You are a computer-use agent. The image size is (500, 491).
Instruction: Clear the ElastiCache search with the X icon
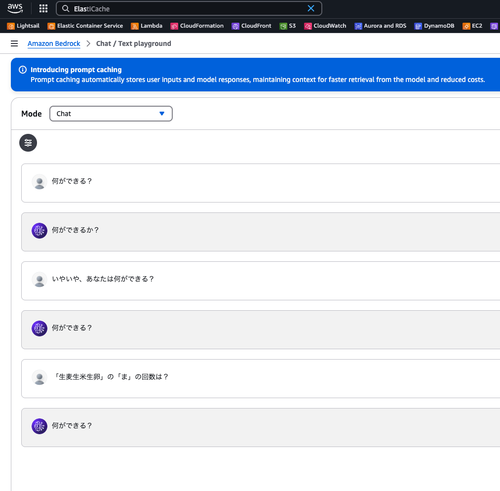point(311,8)
